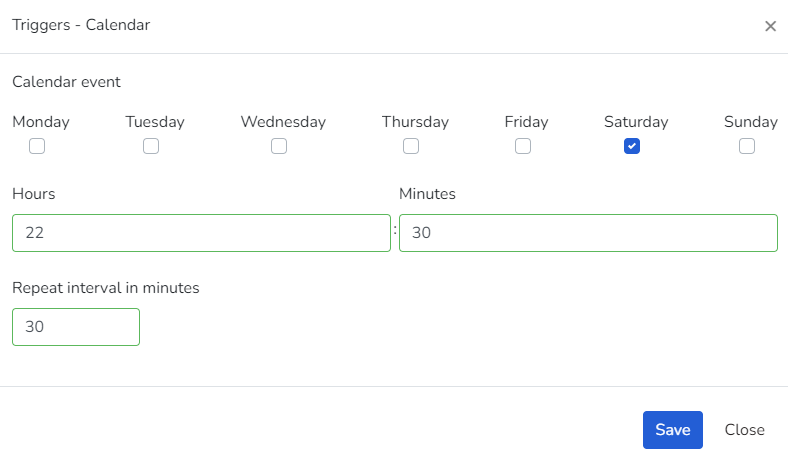Click the Saturday label text
Image resolution: width=788 pixels, height=463 pixels.
click(636, 122)
